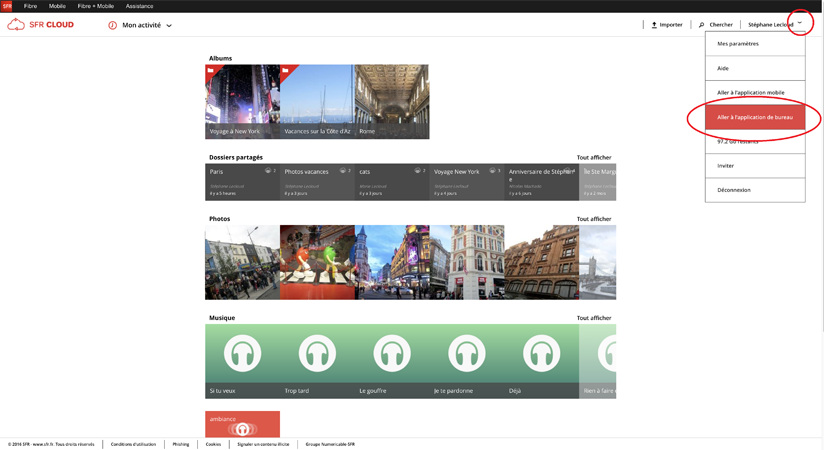
Task: Play the track Si tu veux
Action: pos(242,354)
